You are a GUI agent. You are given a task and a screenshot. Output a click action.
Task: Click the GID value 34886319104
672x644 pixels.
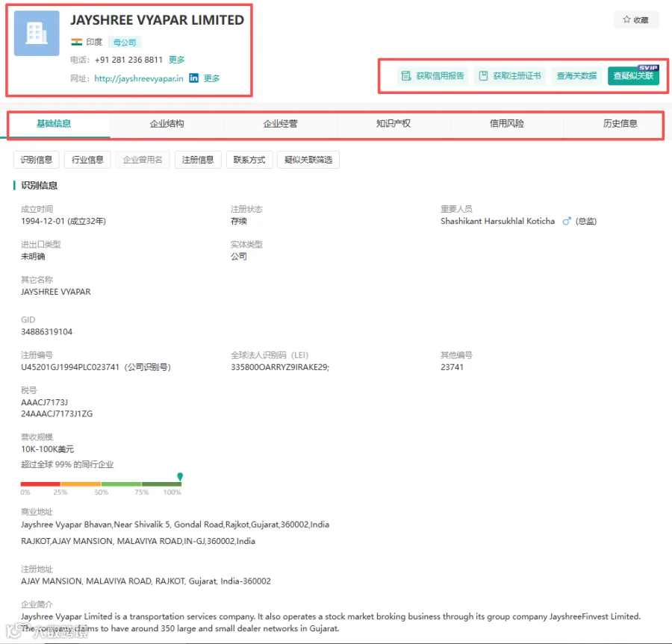click(x=47, y=332)
